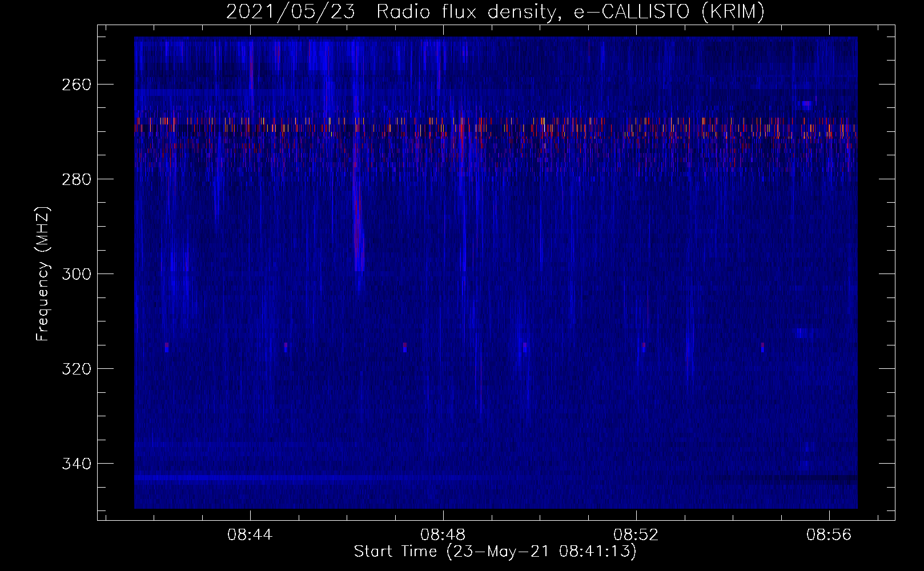
Task: Click the 300 frequency tick label
Action: 76,274
